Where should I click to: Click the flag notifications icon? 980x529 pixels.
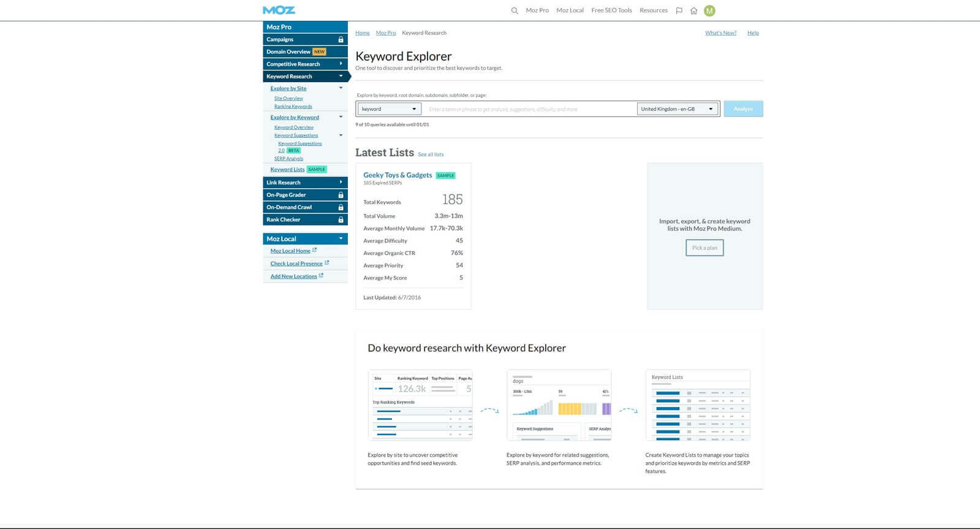(679, 10)
